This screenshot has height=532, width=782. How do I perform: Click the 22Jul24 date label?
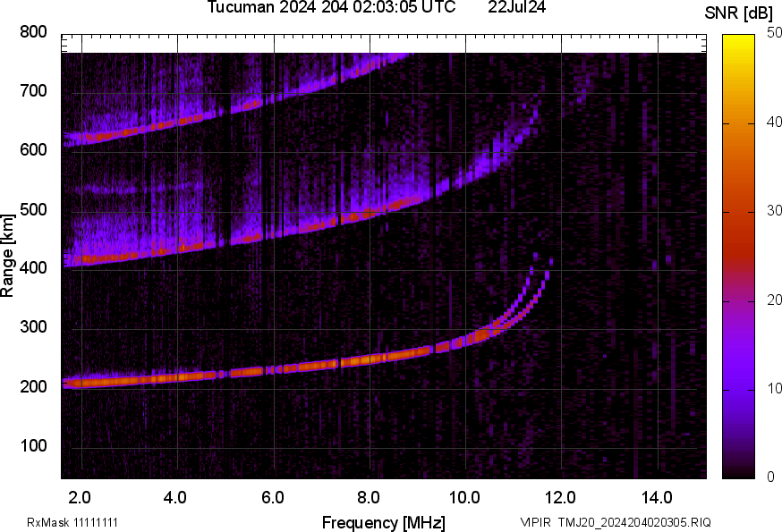[x=517, y=8]
